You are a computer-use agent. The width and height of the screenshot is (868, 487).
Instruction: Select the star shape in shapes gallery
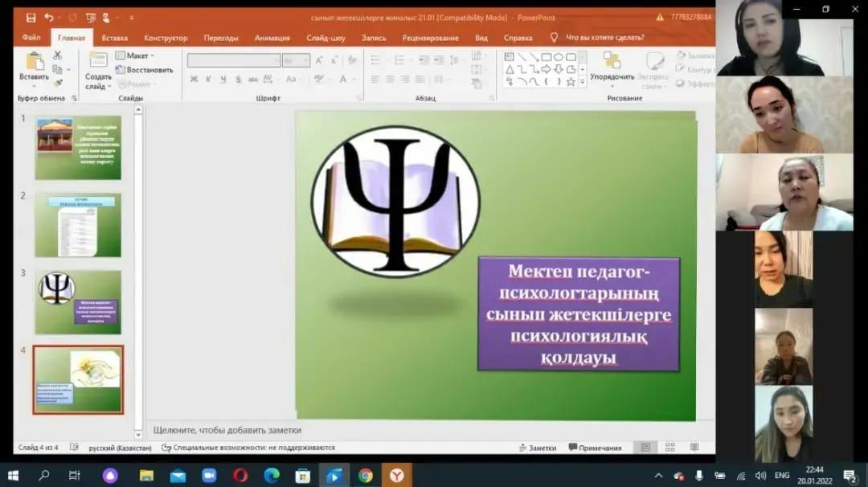tap(571, 81)
